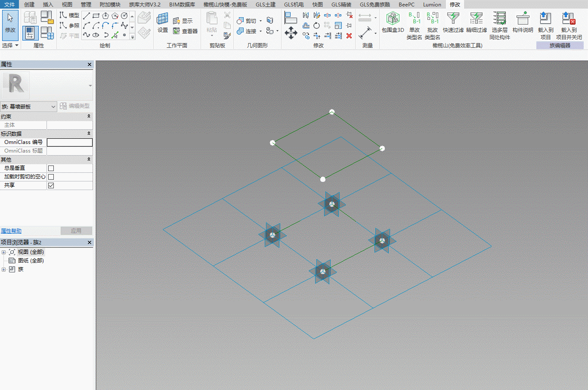Click the OmniClass 编号 input field
Viewport: 588px width, 390px height.
(x=69, y=142)
